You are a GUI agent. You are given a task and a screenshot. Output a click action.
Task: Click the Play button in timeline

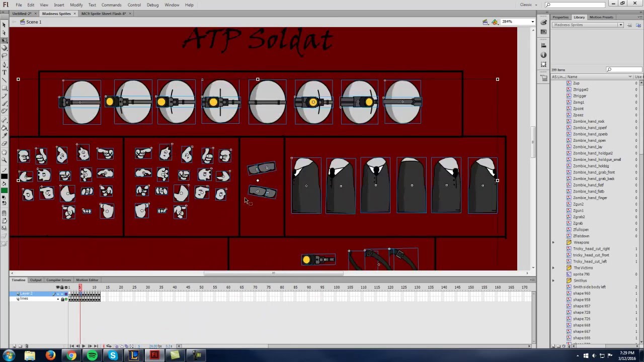(x=84, y=346)
